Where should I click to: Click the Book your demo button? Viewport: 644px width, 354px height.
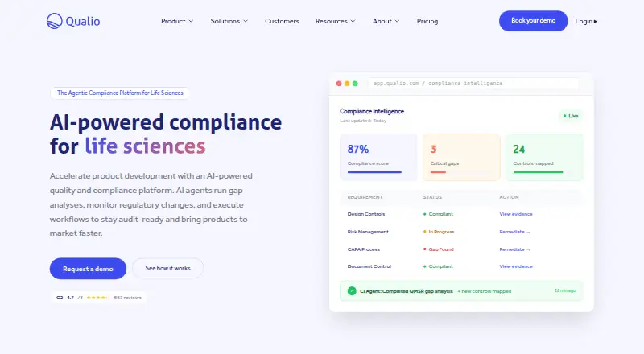click(533, 21)
